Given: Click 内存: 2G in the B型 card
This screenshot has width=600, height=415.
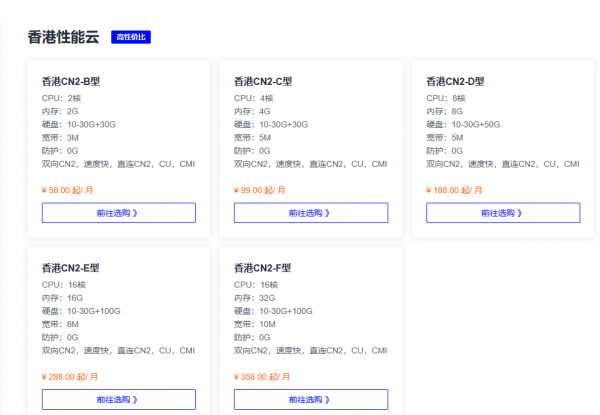Looking at the screenshot, I should 60,111.
